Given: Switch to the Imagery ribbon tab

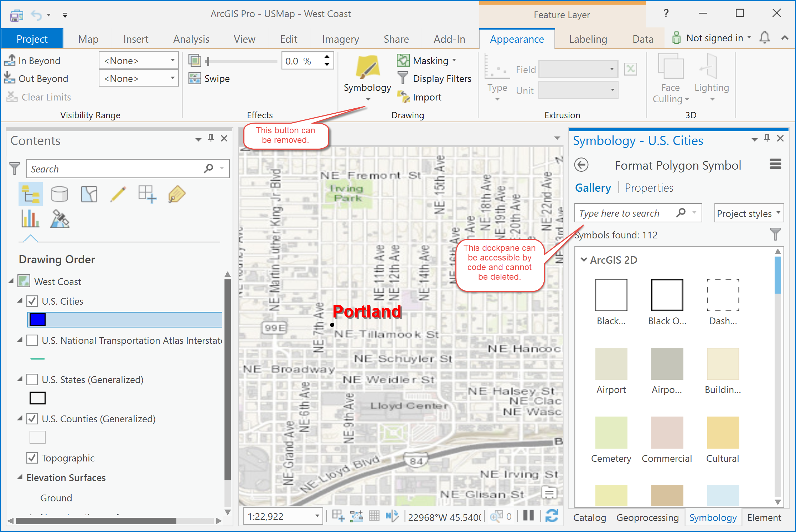Looking at the screenshot, I should point(340,39).
